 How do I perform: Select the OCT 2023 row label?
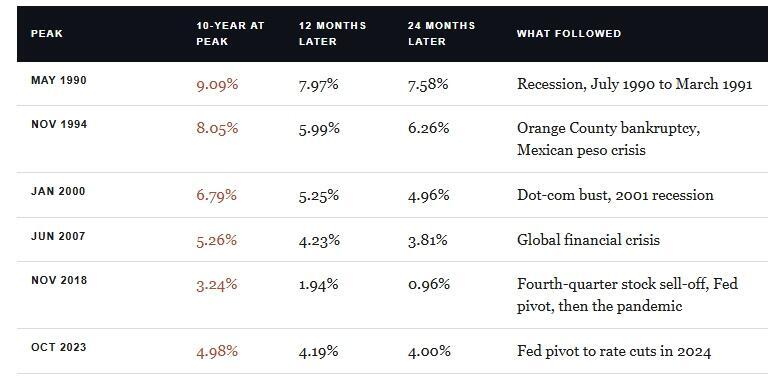pos(59,347)
